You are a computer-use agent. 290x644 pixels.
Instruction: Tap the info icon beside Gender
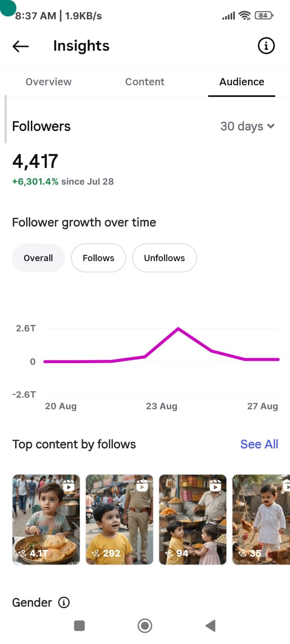tap(64, 603)
